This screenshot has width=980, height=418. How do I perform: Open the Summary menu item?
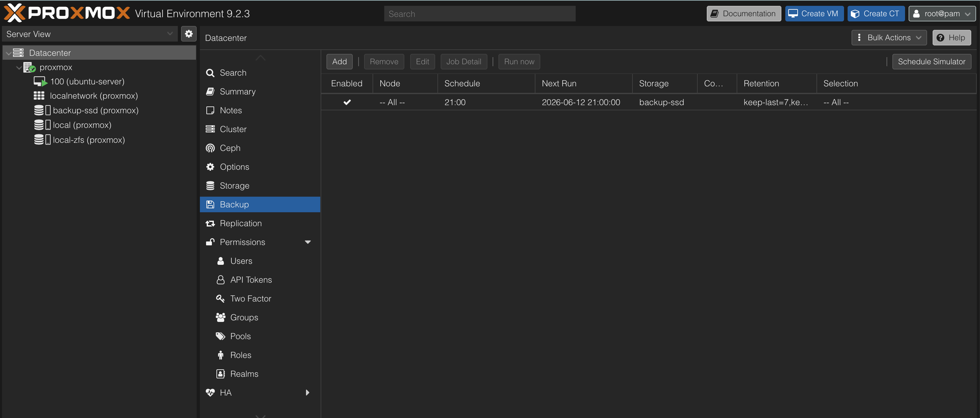point(260,91)
